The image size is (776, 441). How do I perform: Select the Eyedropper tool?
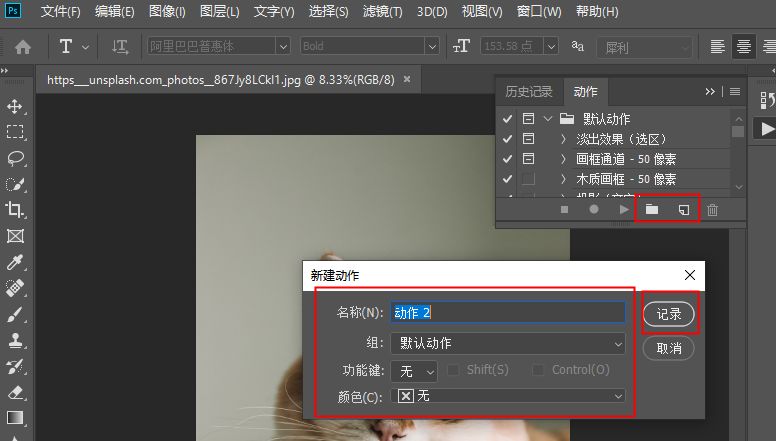coord(14,262)
